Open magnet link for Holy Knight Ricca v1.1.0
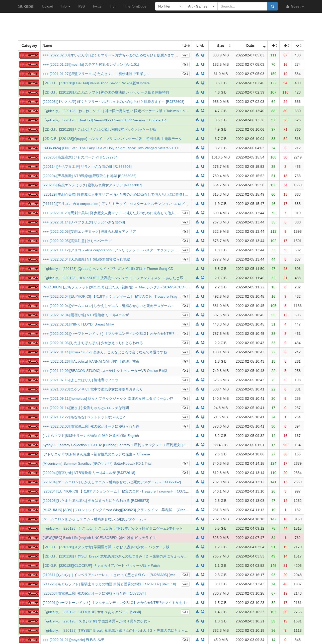322x644 pixels. [203, 148]
